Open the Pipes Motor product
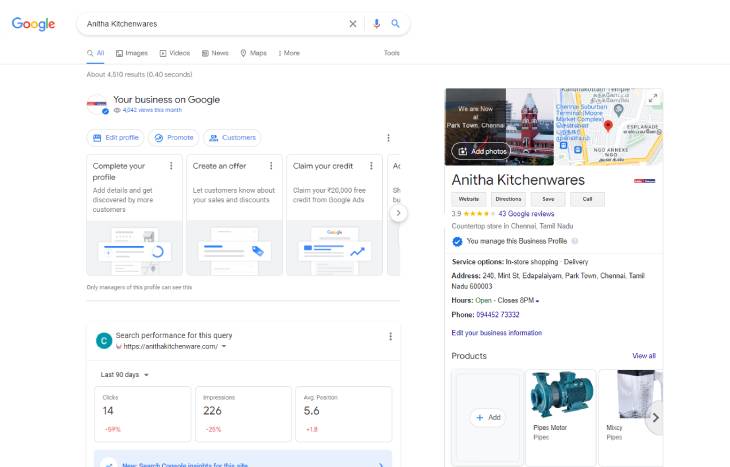Screen dimensions: 730x467 pyautogui.click(x=561, y=417)
